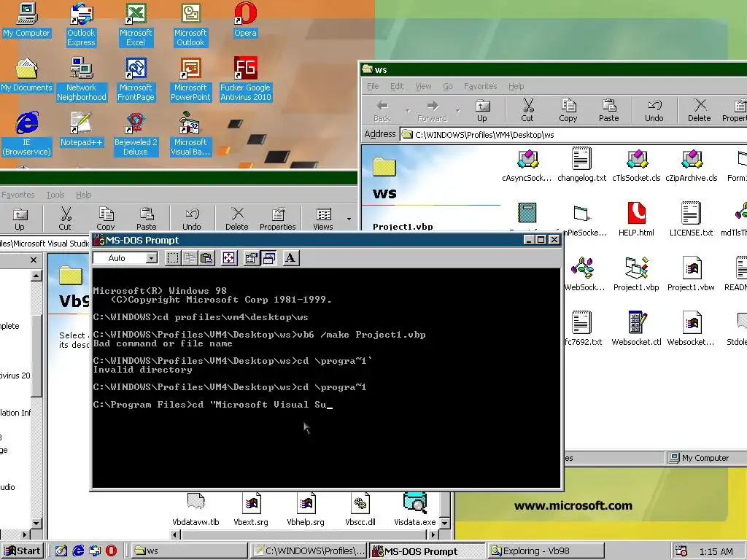Launch Microsoft FrontPage shortcut
The image size is (747, 560).
[x=136, y=79]
